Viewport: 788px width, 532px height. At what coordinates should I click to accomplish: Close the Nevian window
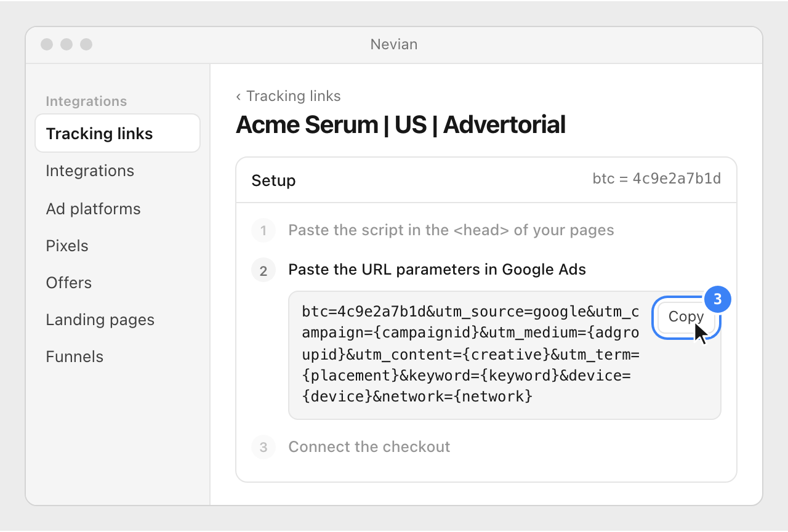click(47, 44)
